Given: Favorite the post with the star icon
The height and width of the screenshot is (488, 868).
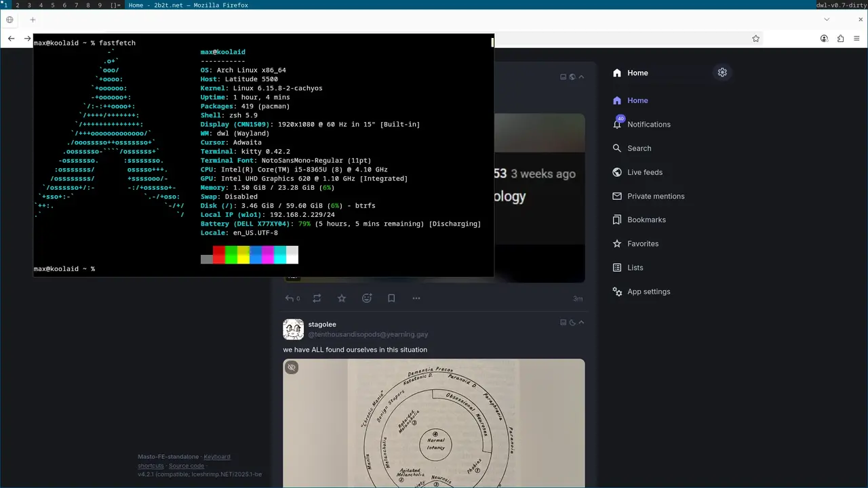Looking at the screenshot, I should point(342,298).
